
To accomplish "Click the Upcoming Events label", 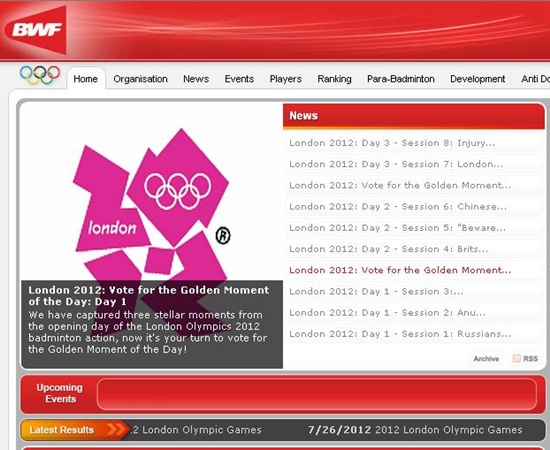I will click(60, 393).
